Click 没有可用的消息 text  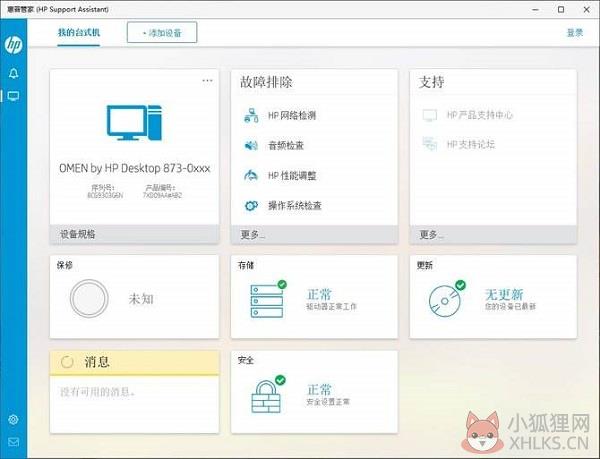pyautogui.click(x=98, y=392)
